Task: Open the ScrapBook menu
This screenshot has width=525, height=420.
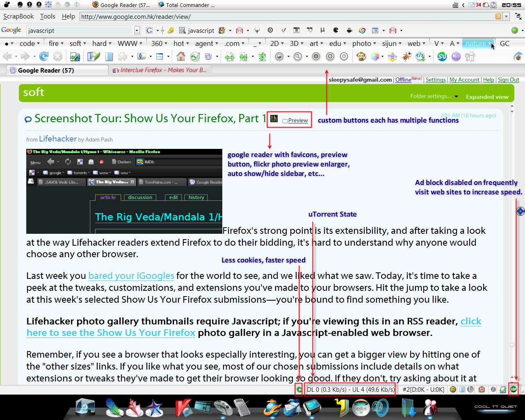Action: click(x=18, y=16)
